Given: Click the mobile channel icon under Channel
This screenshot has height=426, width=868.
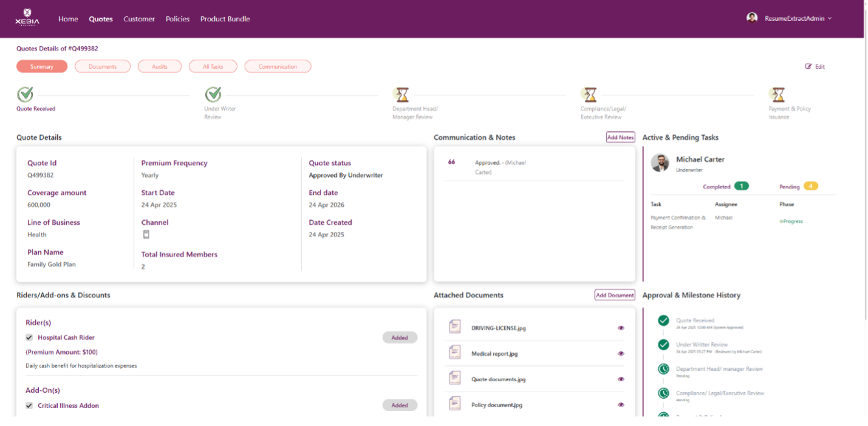Looking at the screenshot, I should (x=146, y=234).
